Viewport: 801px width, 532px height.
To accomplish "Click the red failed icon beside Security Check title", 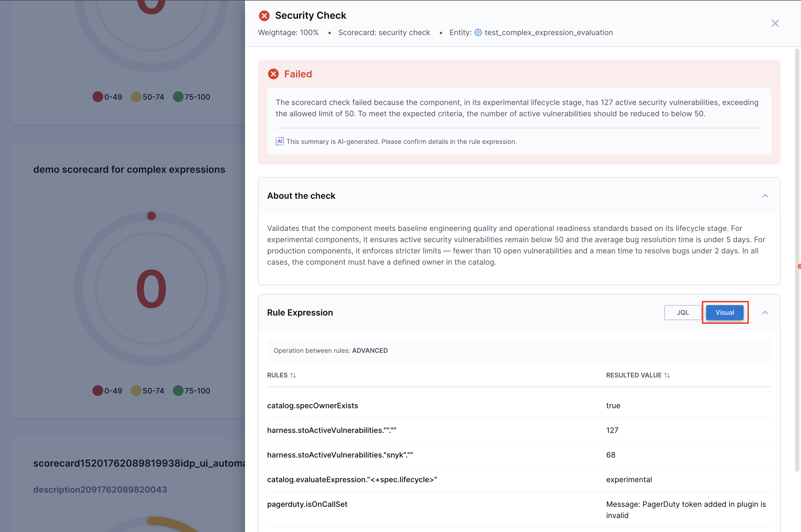I will point(264,16).
